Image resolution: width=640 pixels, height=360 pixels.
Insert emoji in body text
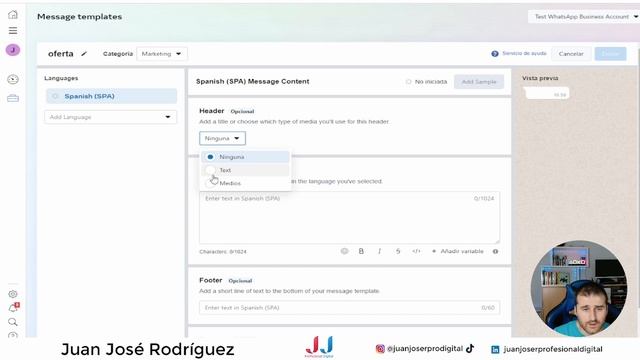344,251
